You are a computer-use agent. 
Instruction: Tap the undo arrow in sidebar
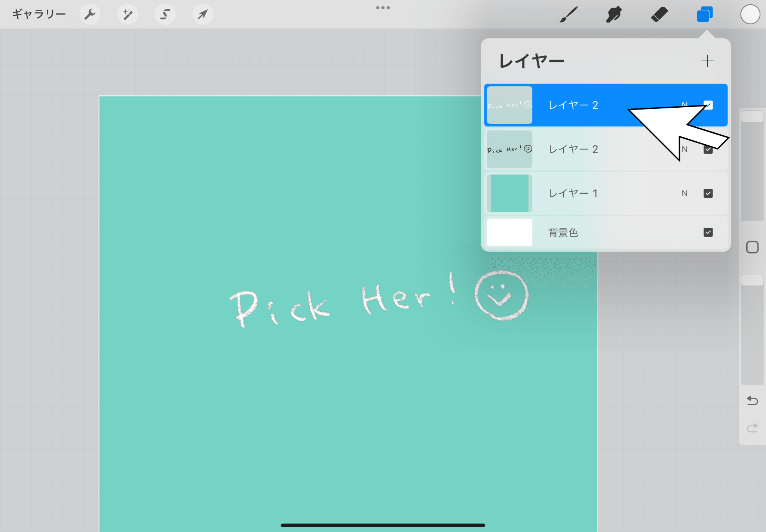752,401
